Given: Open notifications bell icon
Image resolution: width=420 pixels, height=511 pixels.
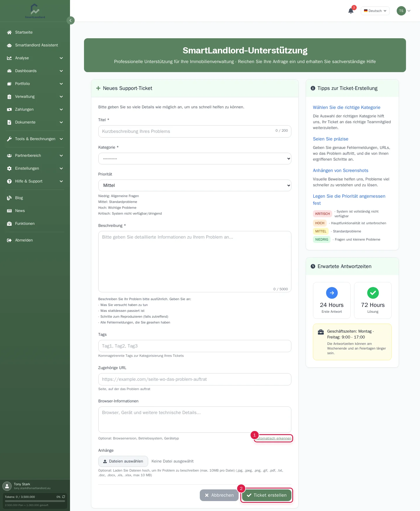Looking at the screenshot, I should [351, 11].
